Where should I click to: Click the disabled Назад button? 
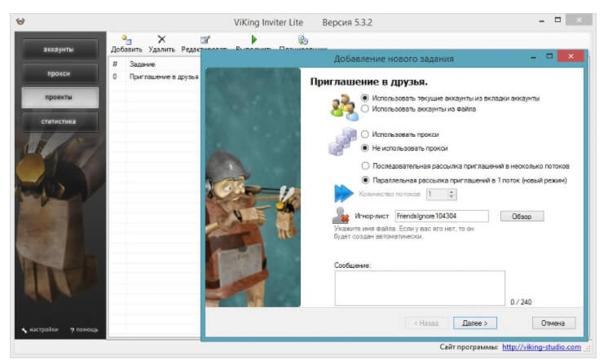426,323
